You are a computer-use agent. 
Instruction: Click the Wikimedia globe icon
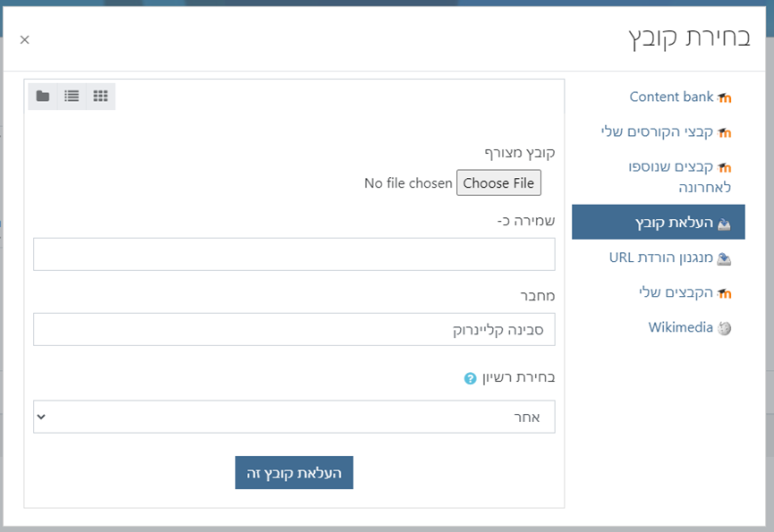pyautogui.click(x=725, y=328)
